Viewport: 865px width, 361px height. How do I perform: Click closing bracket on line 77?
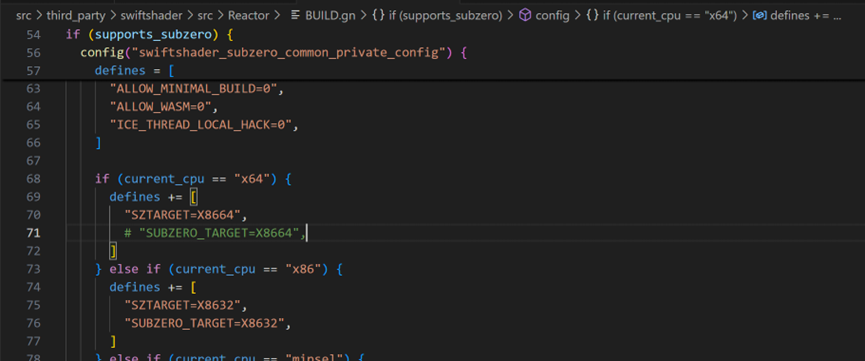point(113,341)
